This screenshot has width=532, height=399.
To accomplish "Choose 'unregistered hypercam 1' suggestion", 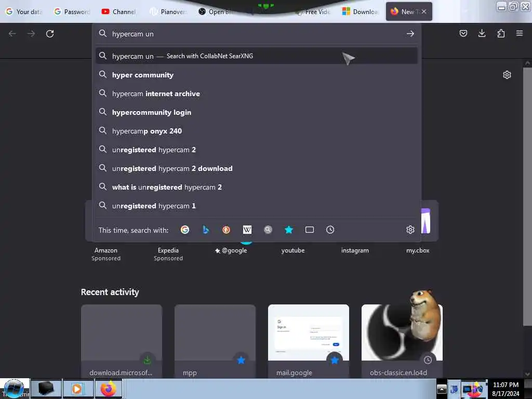I will tap(257, 206).
